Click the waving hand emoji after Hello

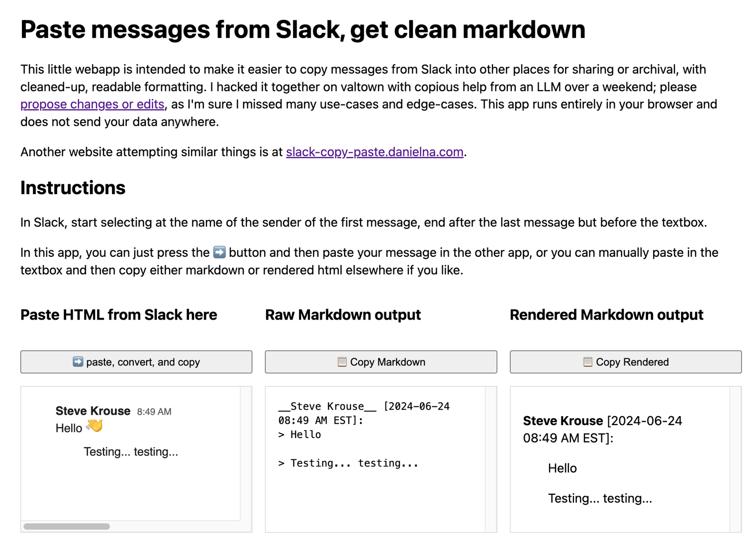(94, 426)
